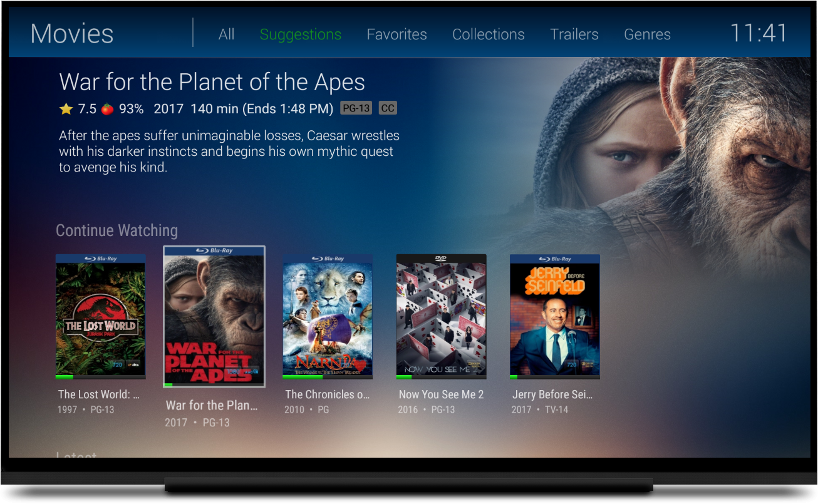
Task: Click the DVD logo on the Now You See Me 2 poster
Action: (441, 258)
